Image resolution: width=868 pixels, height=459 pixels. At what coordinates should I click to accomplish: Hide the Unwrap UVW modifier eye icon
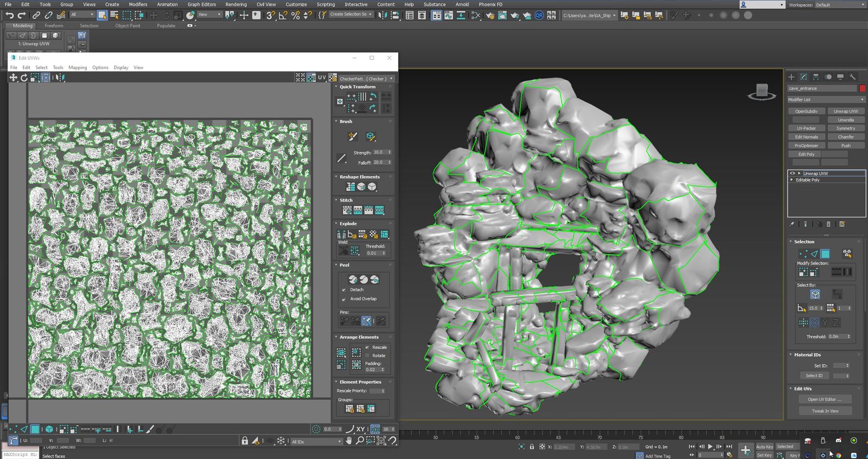click(x=793, y=173)
